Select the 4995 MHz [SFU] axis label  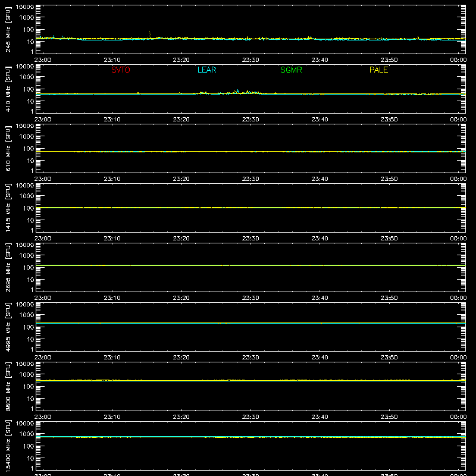tap(8, 327)
